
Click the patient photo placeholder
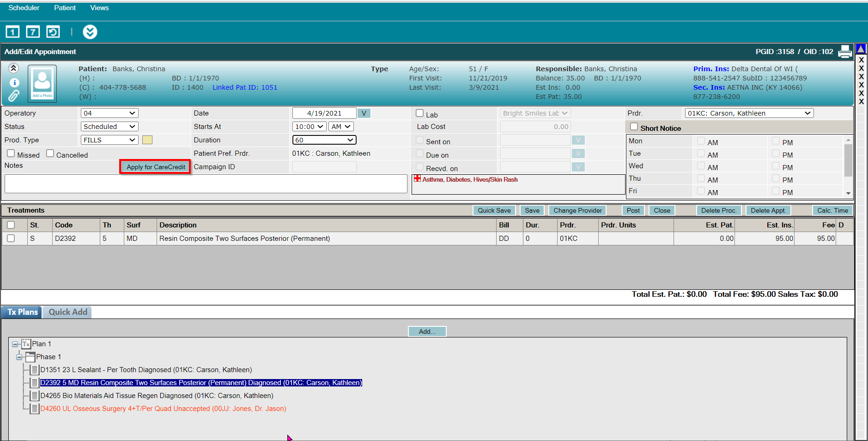click(42, 83)
